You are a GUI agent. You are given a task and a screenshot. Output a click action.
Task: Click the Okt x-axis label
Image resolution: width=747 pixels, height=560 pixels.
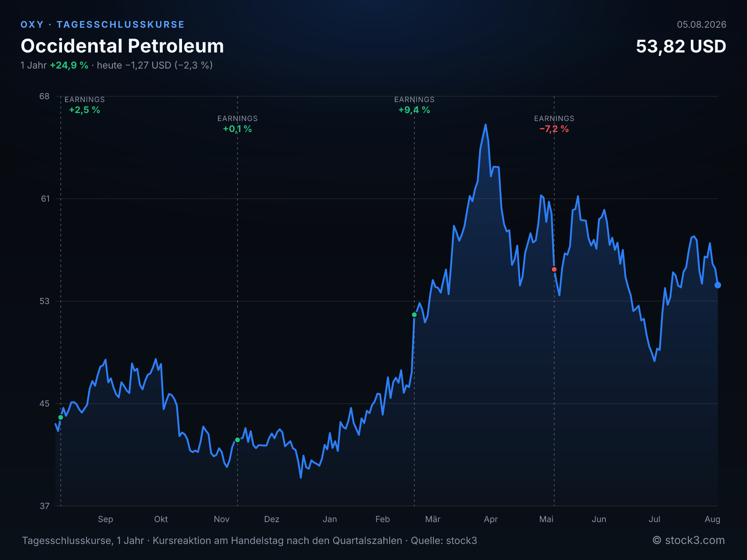(161, 519)
